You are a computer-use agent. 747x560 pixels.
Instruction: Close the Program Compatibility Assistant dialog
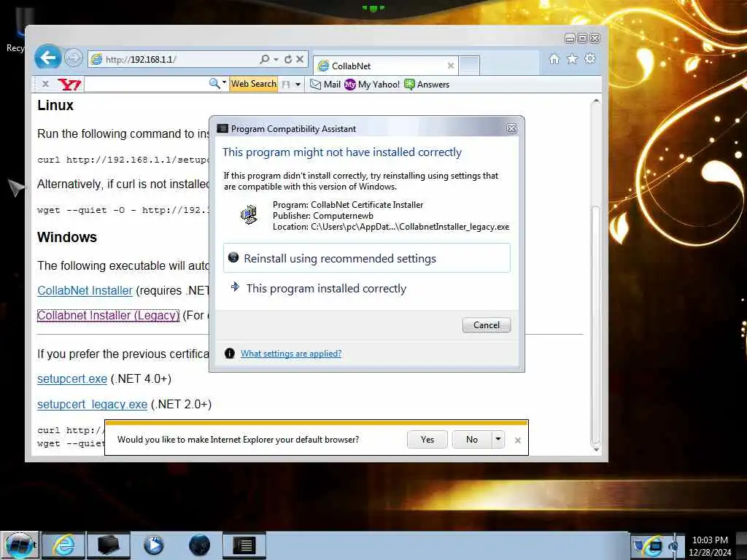tap(511, 128)
